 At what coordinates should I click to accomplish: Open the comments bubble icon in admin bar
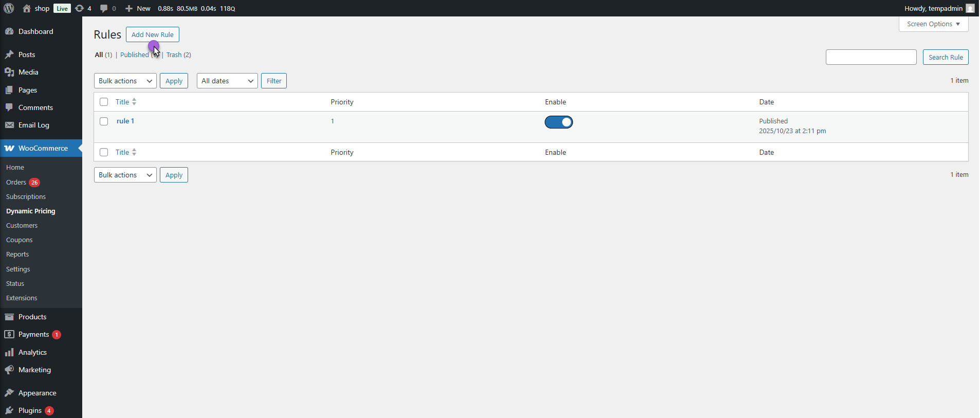(x=104, y=8)
